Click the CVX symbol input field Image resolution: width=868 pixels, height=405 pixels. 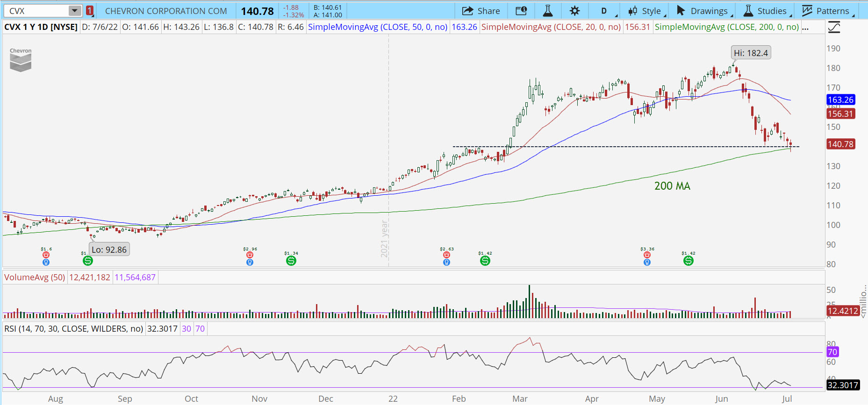click(x=36, y=11)
